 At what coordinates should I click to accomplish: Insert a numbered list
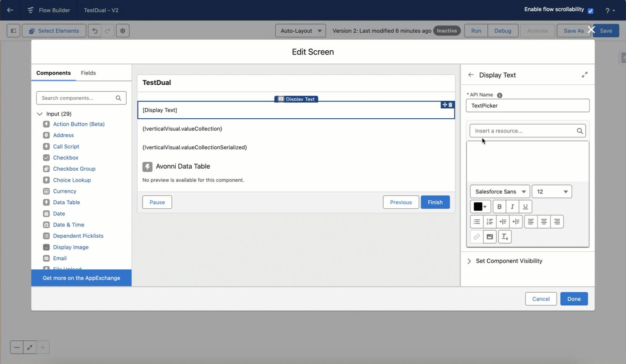point(490,222)
